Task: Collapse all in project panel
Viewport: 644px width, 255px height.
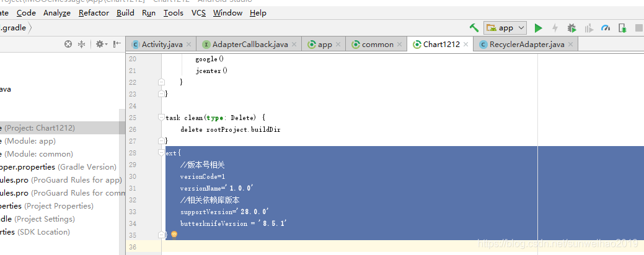Action: point(81,44)
